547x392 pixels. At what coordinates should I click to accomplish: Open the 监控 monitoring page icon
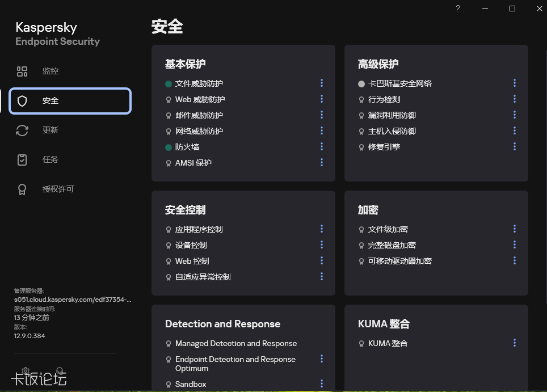tap(22, 71)
